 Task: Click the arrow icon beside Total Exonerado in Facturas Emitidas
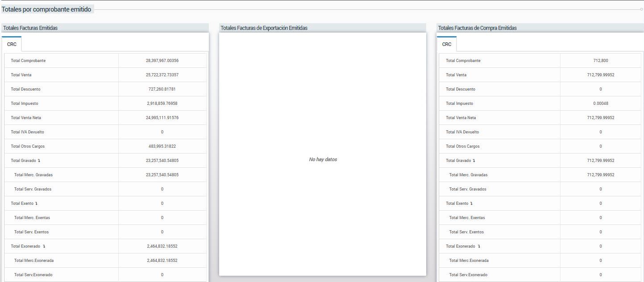click(44, 246)
